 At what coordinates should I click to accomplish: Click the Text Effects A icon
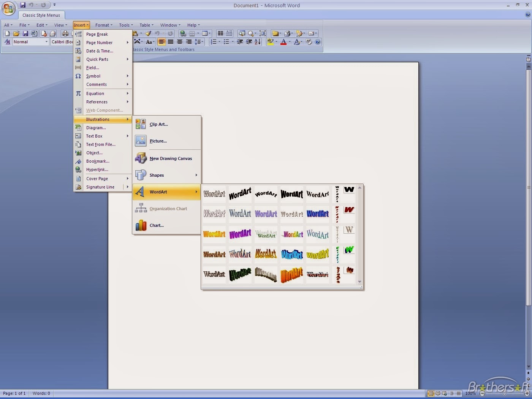[297, 42]
